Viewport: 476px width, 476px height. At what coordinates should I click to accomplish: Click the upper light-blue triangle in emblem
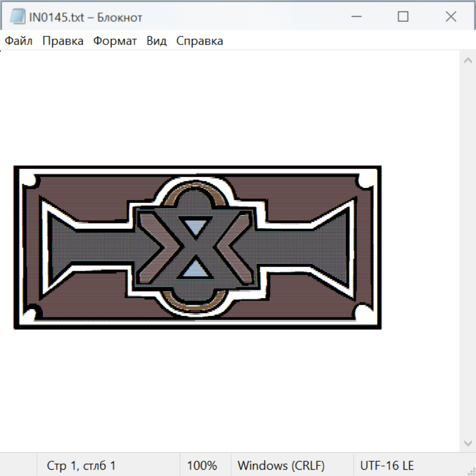pyautogui.click(x=194, y=226)
